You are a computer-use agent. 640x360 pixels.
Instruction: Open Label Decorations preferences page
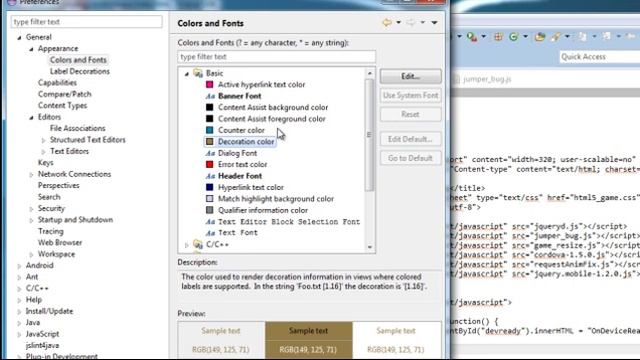80,71
